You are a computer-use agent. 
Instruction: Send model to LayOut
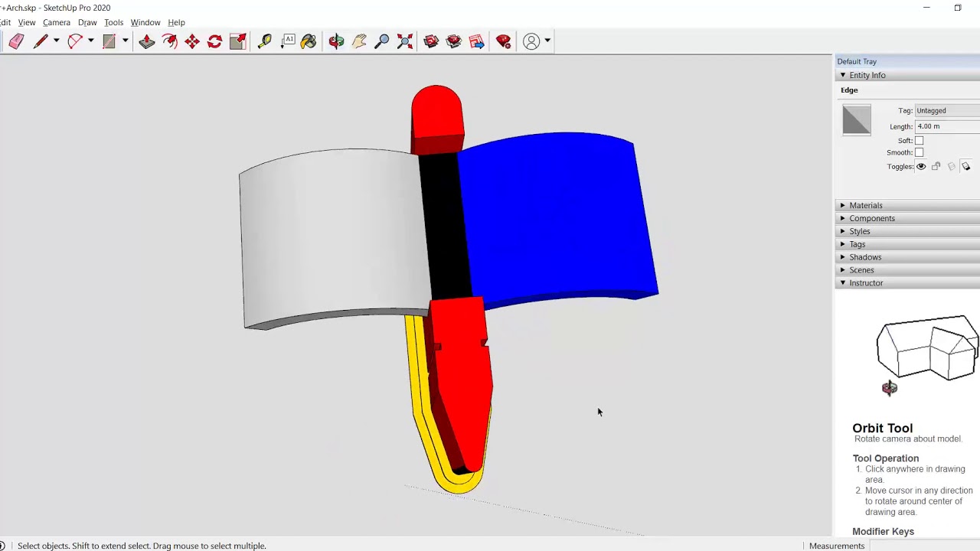click(477, 41)
